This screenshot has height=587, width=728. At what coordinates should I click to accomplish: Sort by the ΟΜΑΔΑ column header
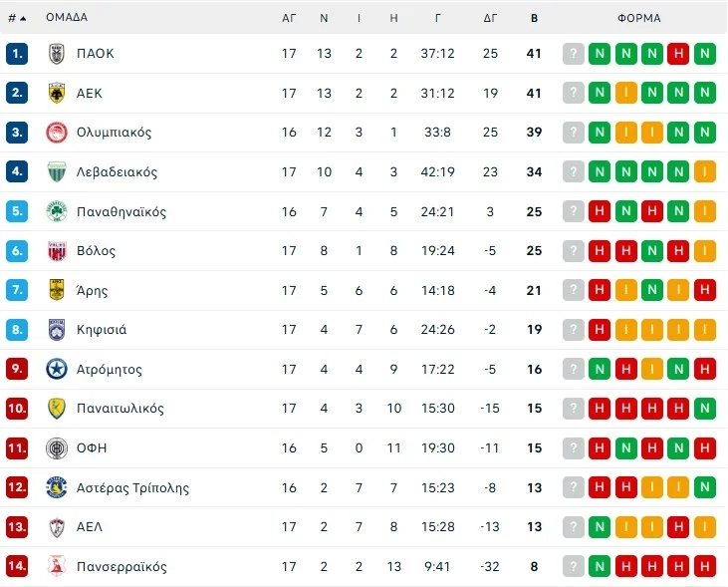pyautogui.click(x=67, y=18)
